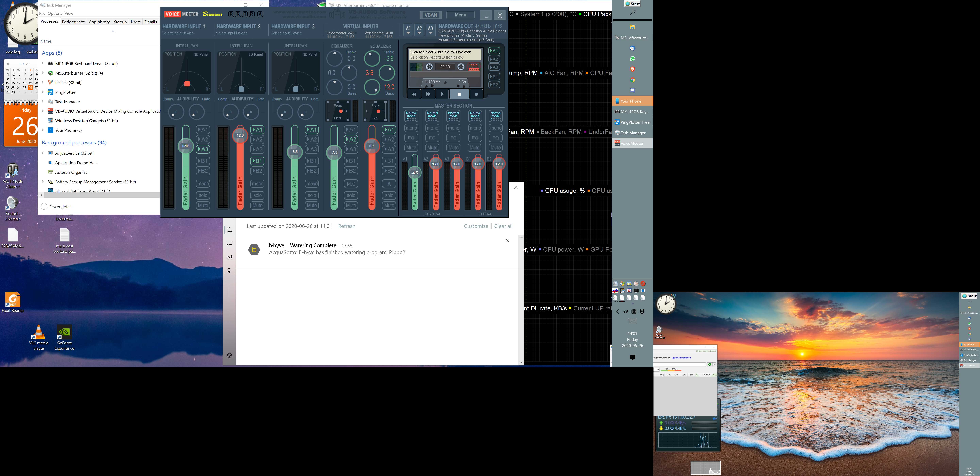Click the Voicemeeter VAIO fader gain knob
The height and width of the screenshot is (476, 980).
(334, 152)
